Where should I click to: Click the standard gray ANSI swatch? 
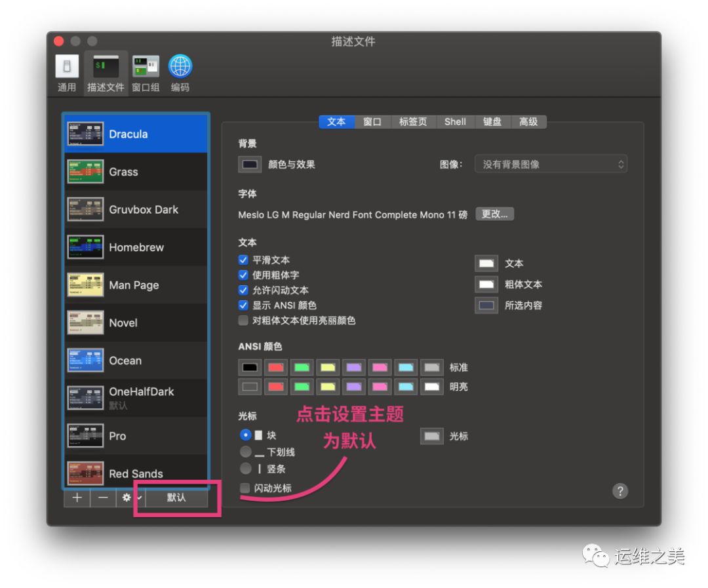(x=432, y=367)
